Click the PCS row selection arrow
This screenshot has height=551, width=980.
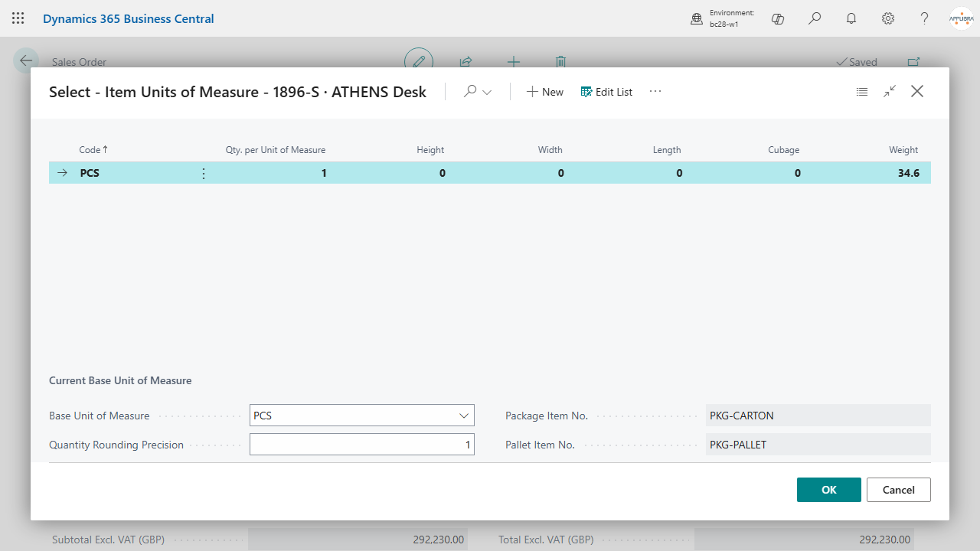pyautogui.click(x=63, y=173)
